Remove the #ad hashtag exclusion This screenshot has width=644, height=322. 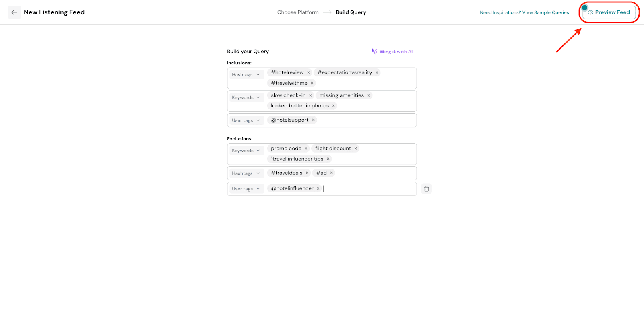pos(332,173)
